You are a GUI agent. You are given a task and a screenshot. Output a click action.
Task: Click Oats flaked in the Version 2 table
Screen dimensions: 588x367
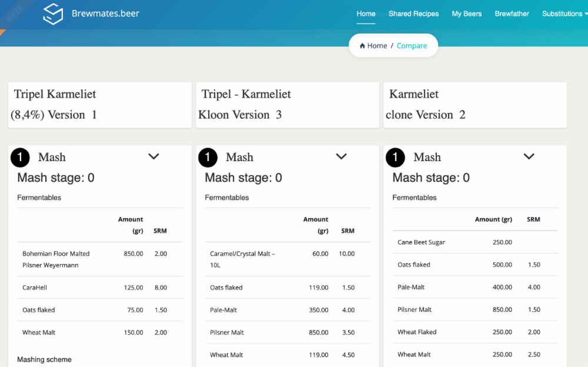(413, 265)
